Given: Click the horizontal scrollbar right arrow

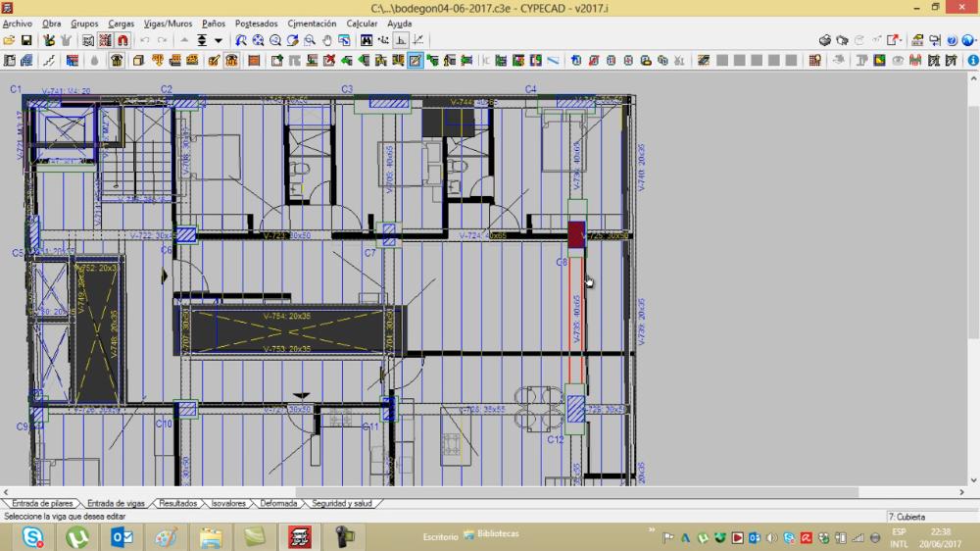Looking at the screenshot, I should (x=962, y=492).
